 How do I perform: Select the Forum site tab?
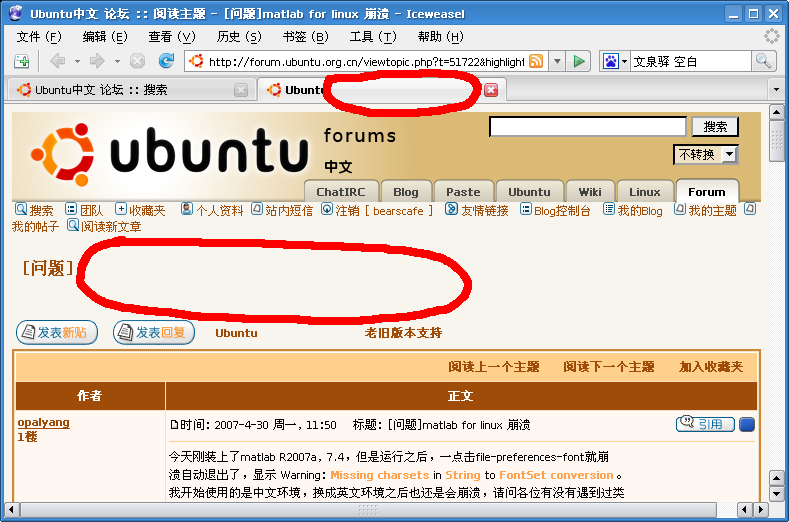707,191
